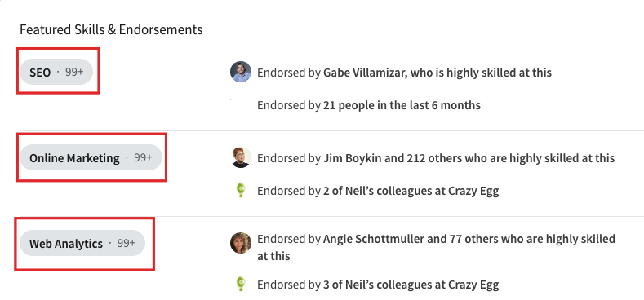
Task: Click the Featured Skills & Endorsements heading
Action: (111, 29)
